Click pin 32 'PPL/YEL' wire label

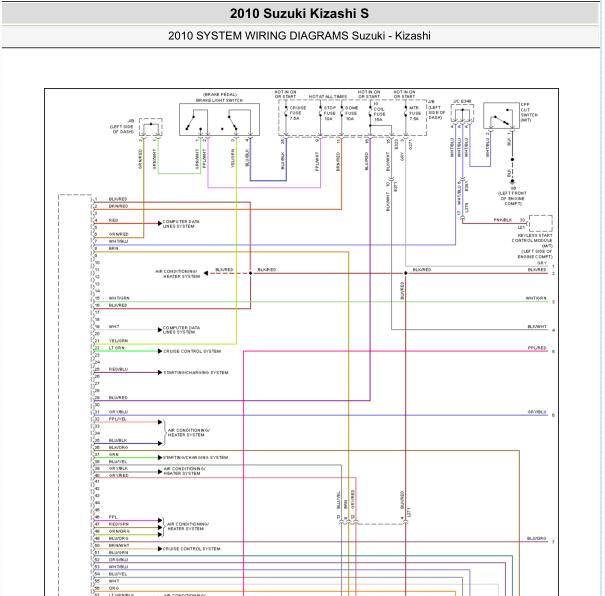tap(118, 419)
